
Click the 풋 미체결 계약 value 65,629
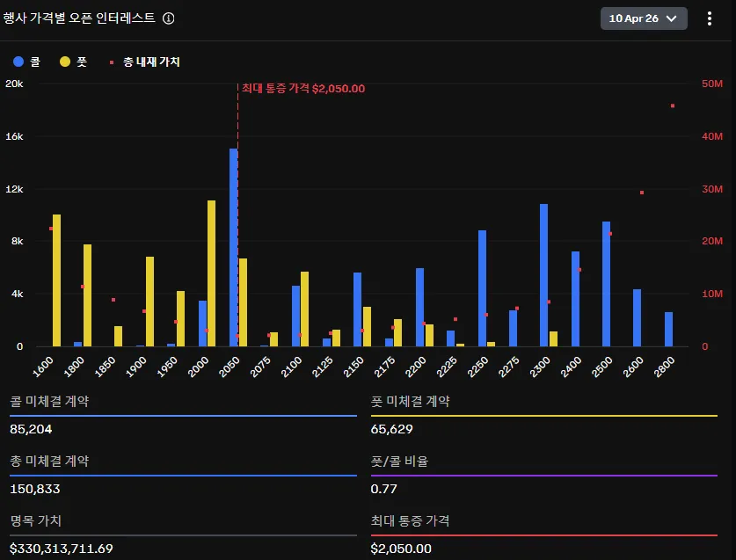pos(392,429)
